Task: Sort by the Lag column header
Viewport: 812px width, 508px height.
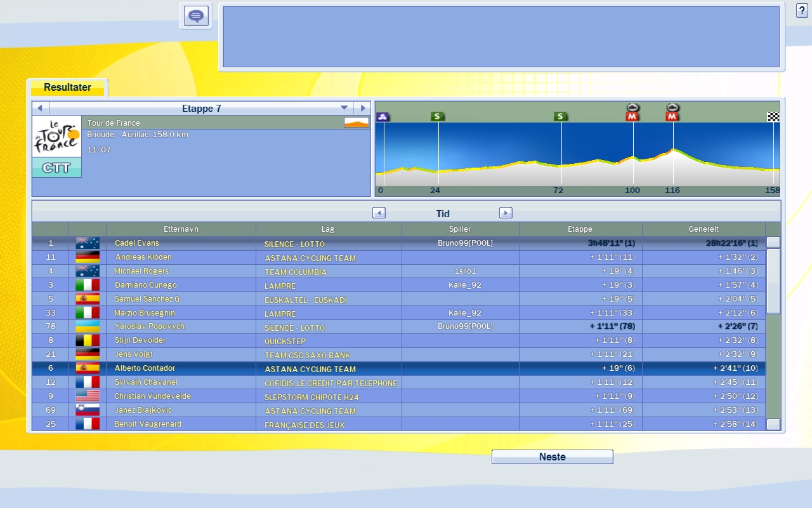Action: click(x=328, y=229)
